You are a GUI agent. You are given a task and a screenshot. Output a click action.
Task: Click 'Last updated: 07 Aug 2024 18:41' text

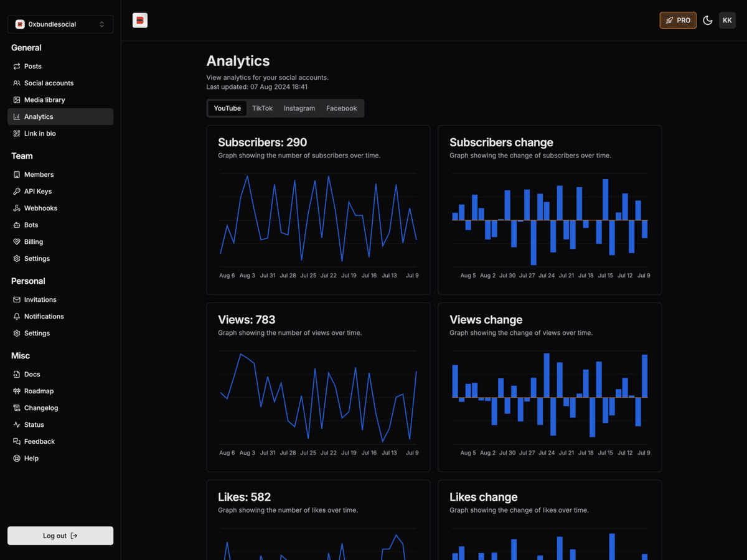point(257,87)
